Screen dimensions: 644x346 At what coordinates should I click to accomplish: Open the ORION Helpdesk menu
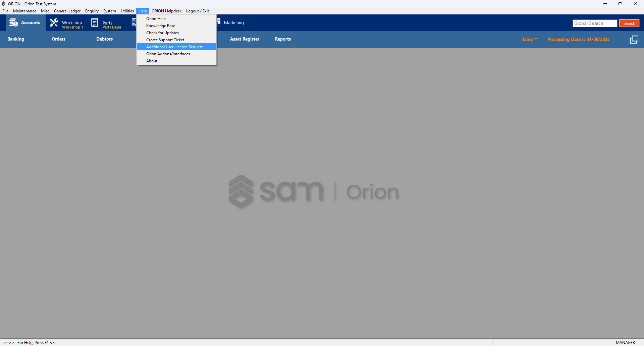point(166,11)
